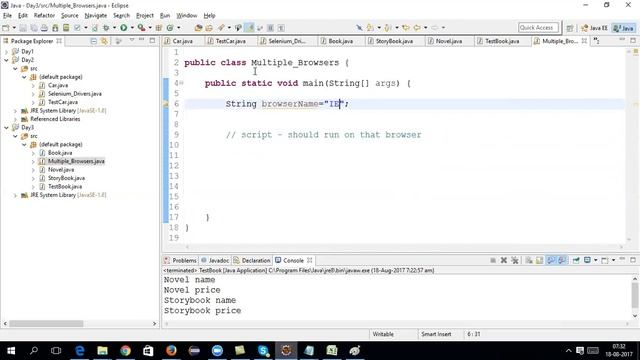Collapse All in Package Explorer toolbar

click(94, 41)
